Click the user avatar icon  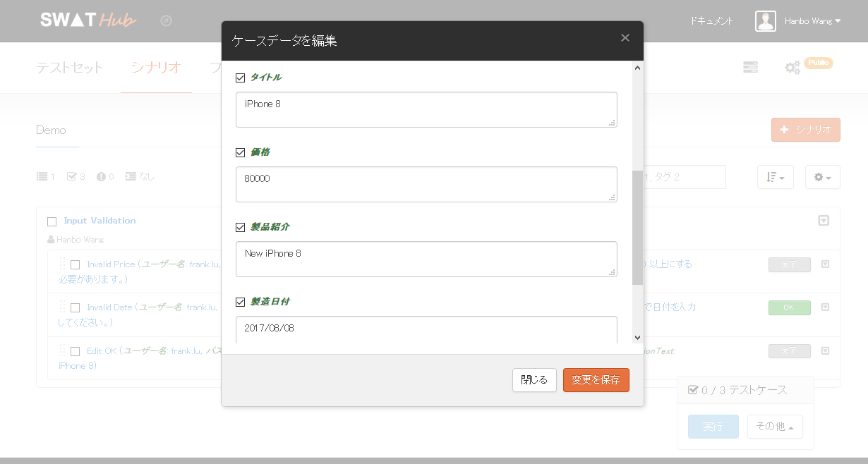[x=765, y=21]
